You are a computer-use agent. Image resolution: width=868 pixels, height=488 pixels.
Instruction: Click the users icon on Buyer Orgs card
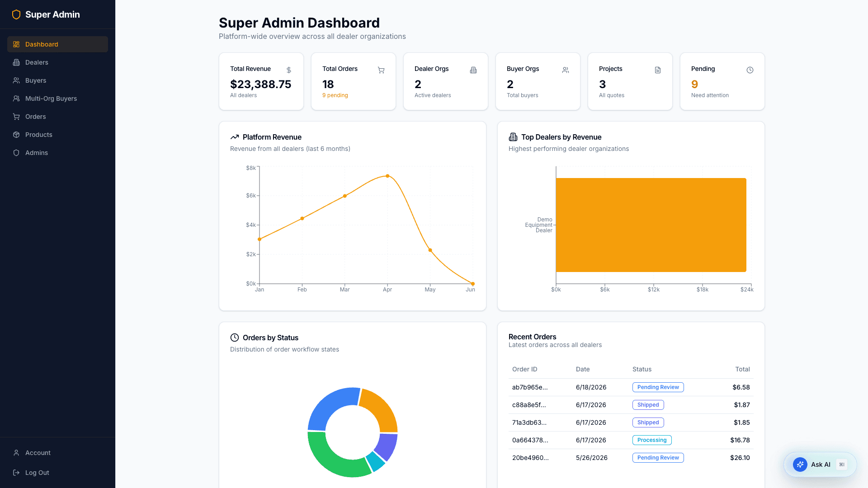[x=566, y=70]
